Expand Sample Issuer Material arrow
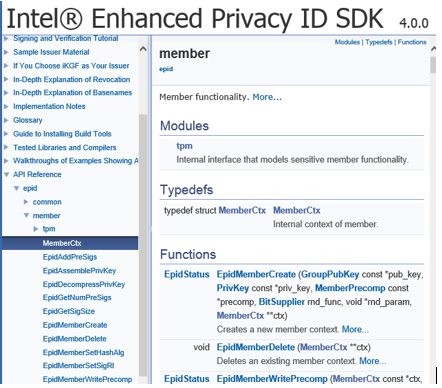 (x=6, y=52)
